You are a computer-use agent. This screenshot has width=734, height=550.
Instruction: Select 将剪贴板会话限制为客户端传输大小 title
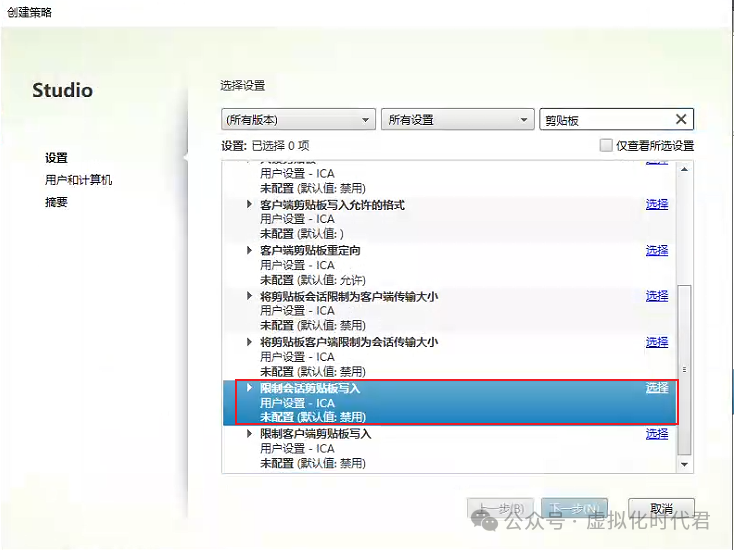click(349, 296)
